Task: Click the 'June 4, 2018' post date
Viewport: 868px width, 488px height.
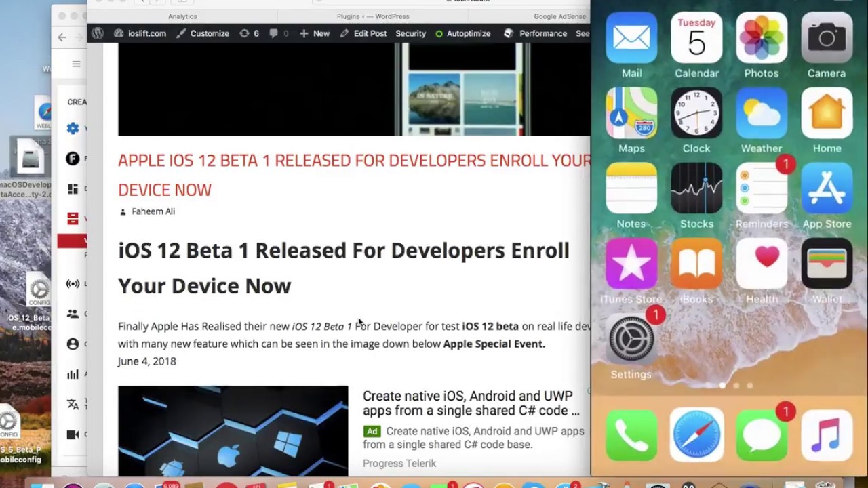Action: tap(146, 361)
